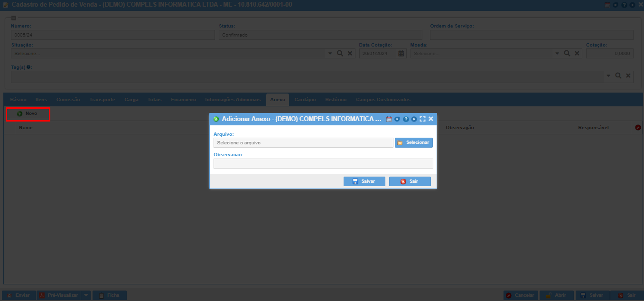Click Sair in Adicionar Anexo dialog
The height and width of the screenshot is (301, 644).
coord(410,181)
